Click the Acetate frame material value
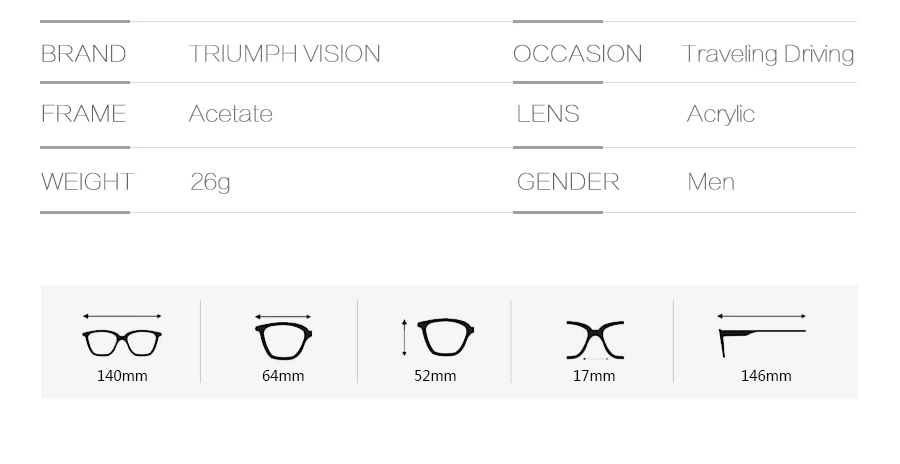 tap(231, 114)
